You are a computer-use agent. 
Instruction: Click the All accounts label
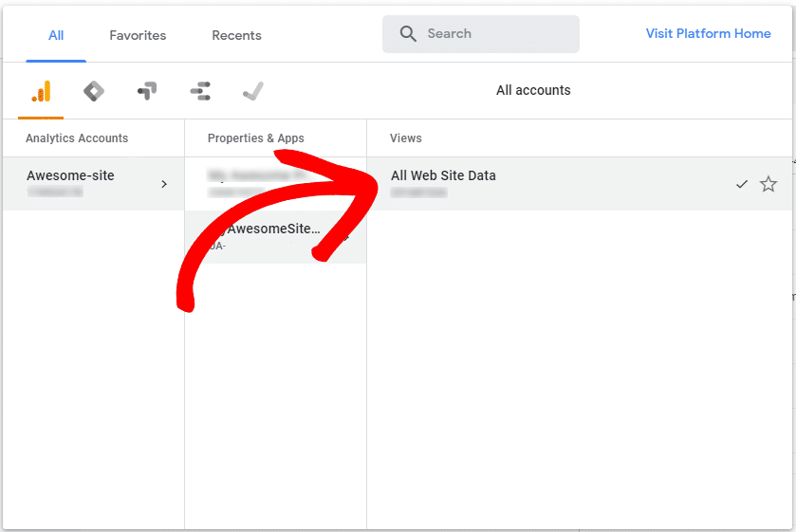(533, 90)
